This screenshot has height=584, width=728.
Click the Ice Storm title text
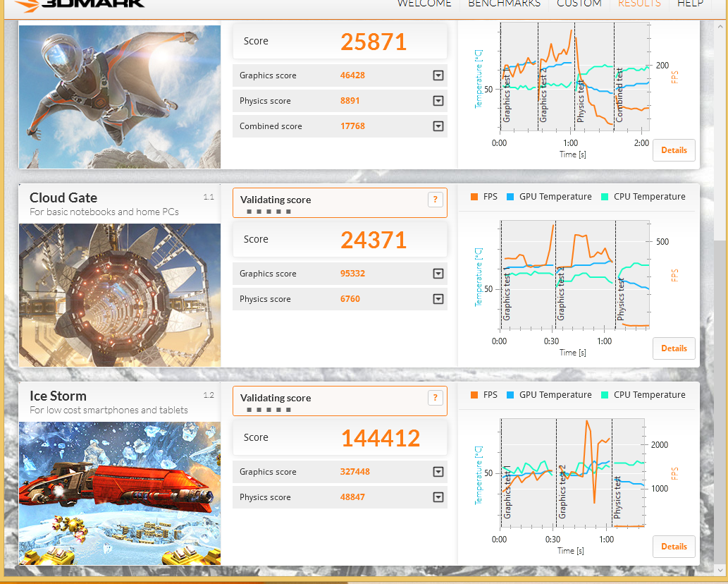point(58,396)
